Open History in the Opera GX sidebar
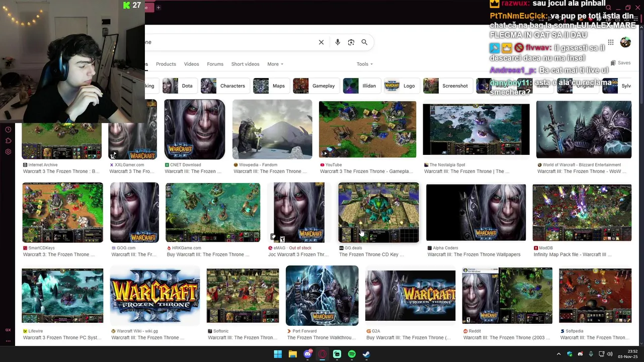The image size is (644, 362). [x=8, y=130]
